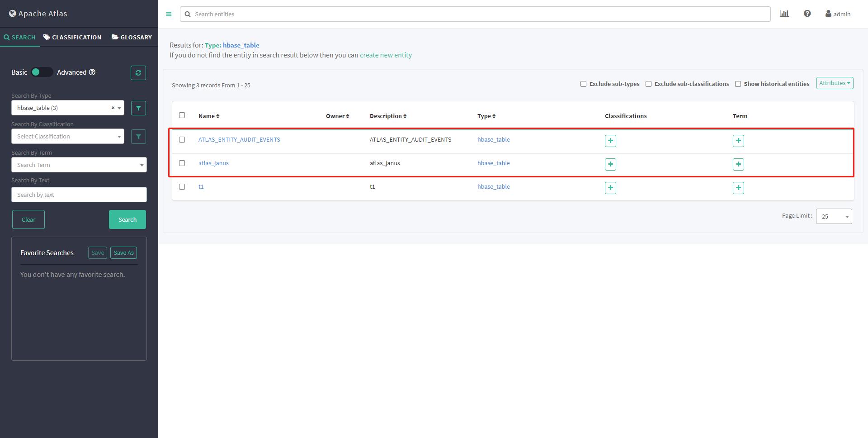
Task: Clear hbase_table type selection with x
Action: 113,108
